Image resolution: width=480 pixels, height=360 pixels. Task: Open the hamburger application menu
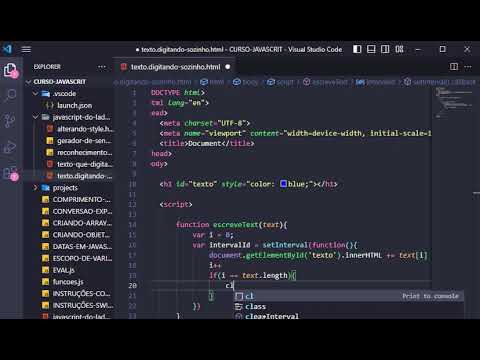tap(26, 50)
